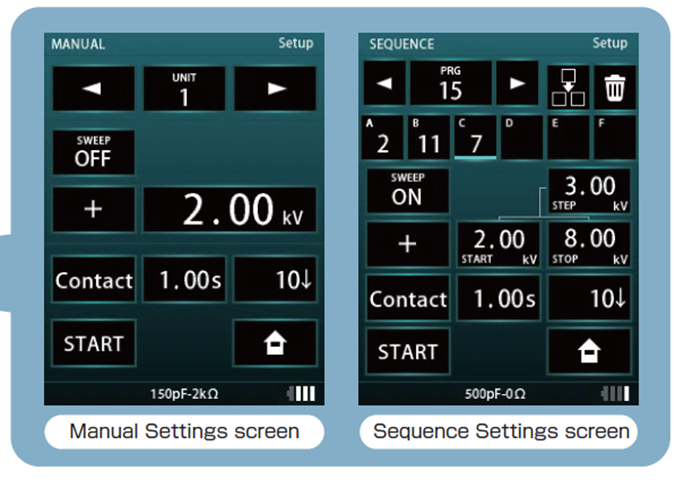This screenshot has width=684, height=489.
Task: Edit 1.00s interval on Manual screen
Action: 185,280
